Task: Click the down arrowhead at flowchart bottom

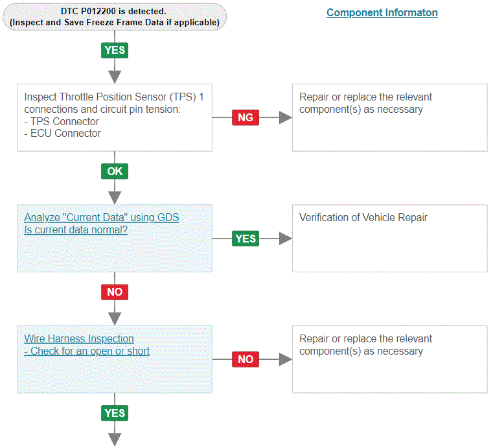Action: coord(115,438)
